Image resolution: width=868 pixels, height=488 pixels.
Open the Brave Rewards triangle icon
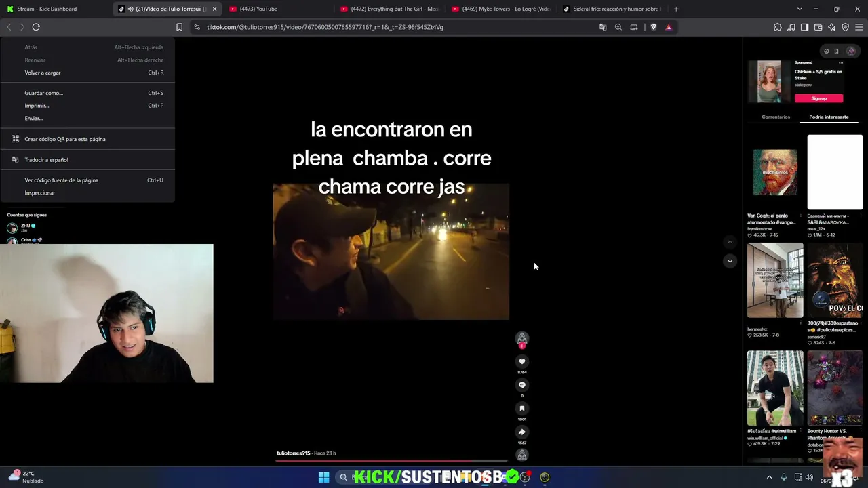pyautogui.click(x=669, y=27)
